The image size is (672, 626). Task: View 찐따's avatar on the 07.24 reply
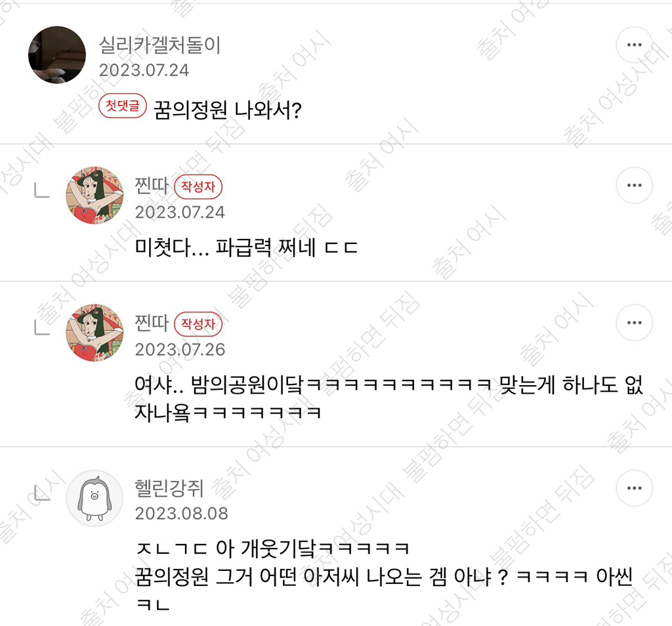[94, 196]
